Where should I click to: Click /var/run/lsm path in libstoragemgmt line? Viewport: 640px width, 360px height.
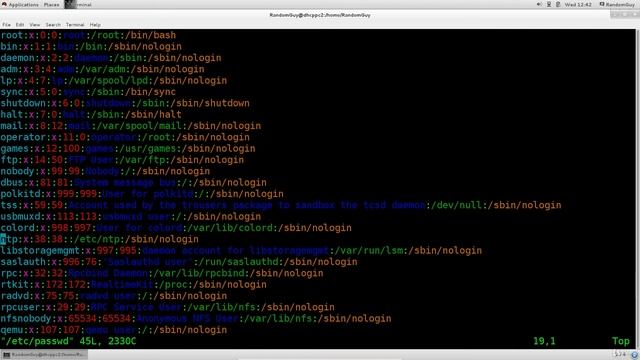(x=369, y=251)
